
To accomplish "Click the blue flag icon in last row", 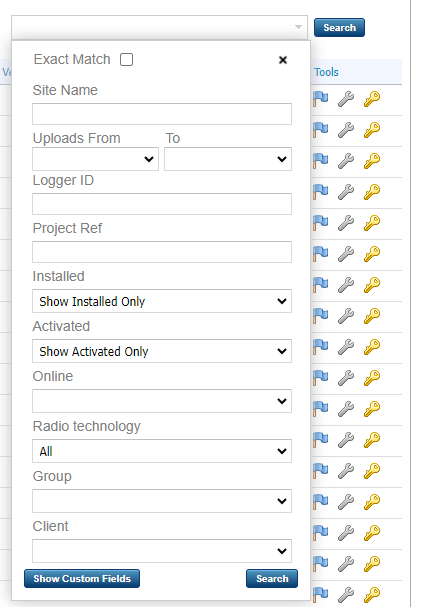I will pyautogui.click(x=320, y=594).
